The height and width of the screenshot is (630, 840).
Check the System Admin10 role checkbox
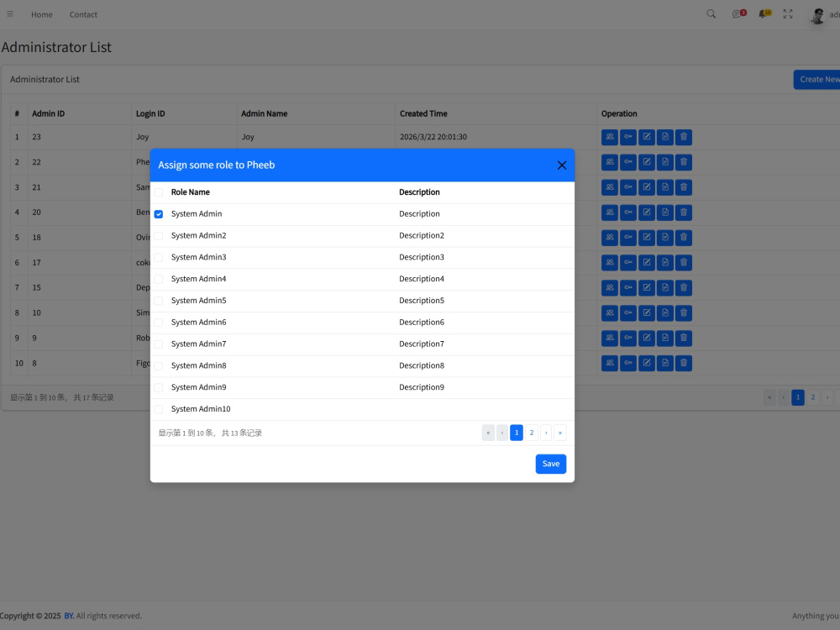click(x=159, y=409)
